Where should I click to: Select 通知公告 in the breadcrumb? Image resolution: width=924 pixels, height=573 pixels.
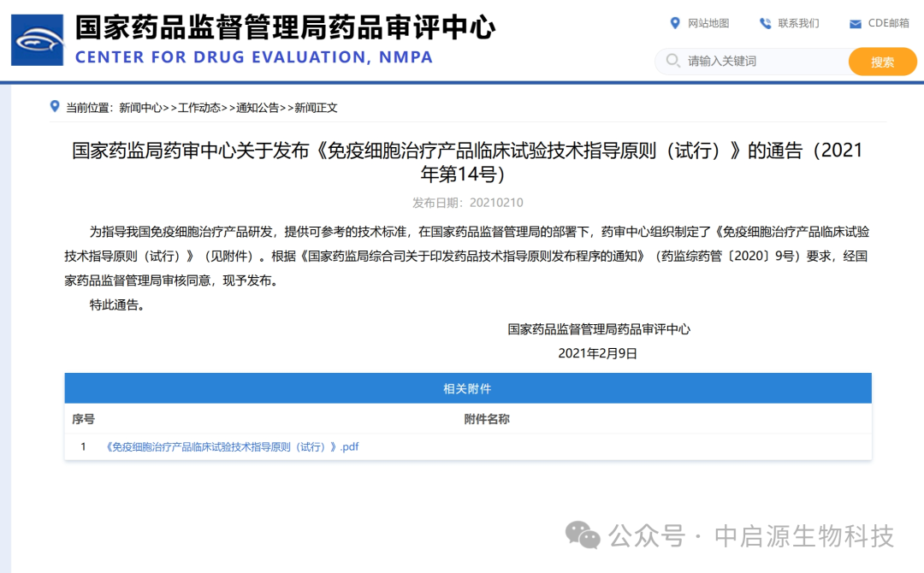[x=258, y=108]
